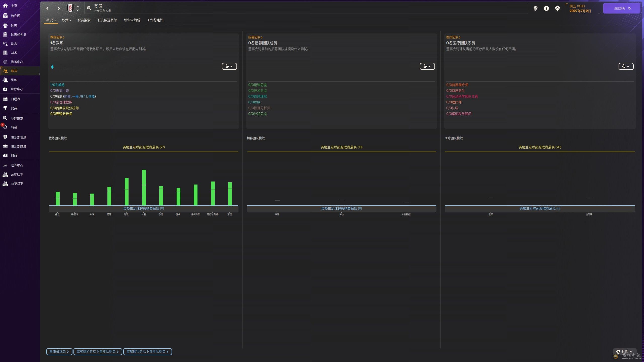Image resolution: width=644 pixels, height=362 pixels.
Task: Expand the 教练团队 section link
Action: (x=57, y=37)
